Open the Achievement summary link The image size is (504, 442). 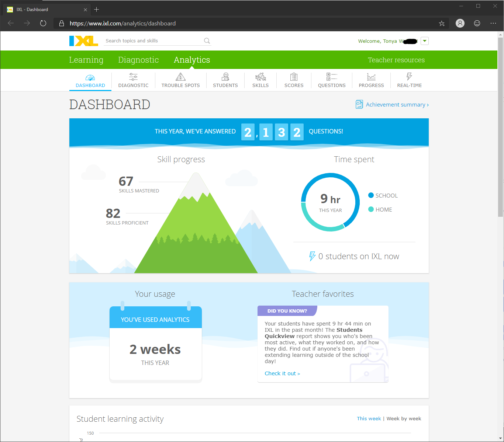(397, 105)
